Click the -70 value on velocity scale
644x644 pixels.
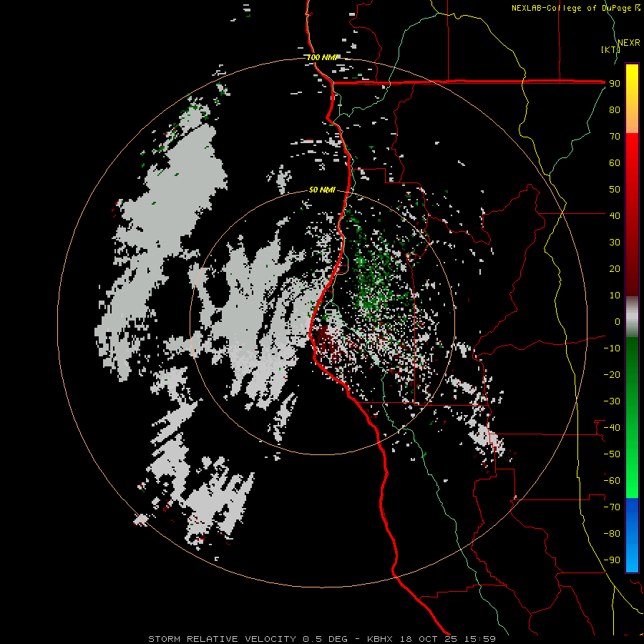[612, 507]
